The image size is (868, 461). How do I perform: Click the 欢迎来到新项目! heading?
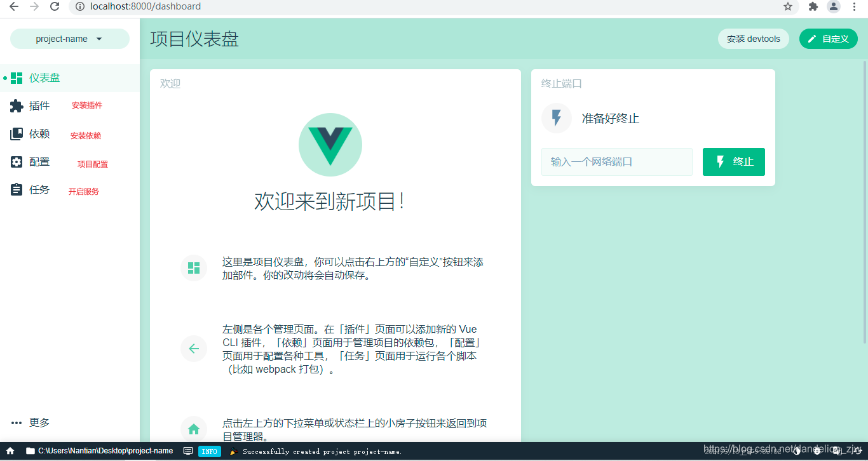pyautogui.click(x=330, y=201)
